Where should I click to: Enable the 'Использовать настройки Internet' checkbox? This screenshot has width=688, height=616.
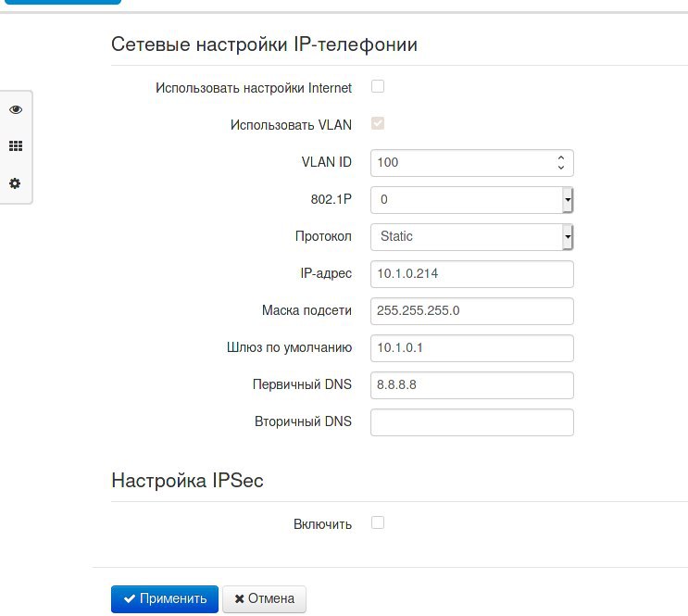pyautogui.click(x=378, y=86)
